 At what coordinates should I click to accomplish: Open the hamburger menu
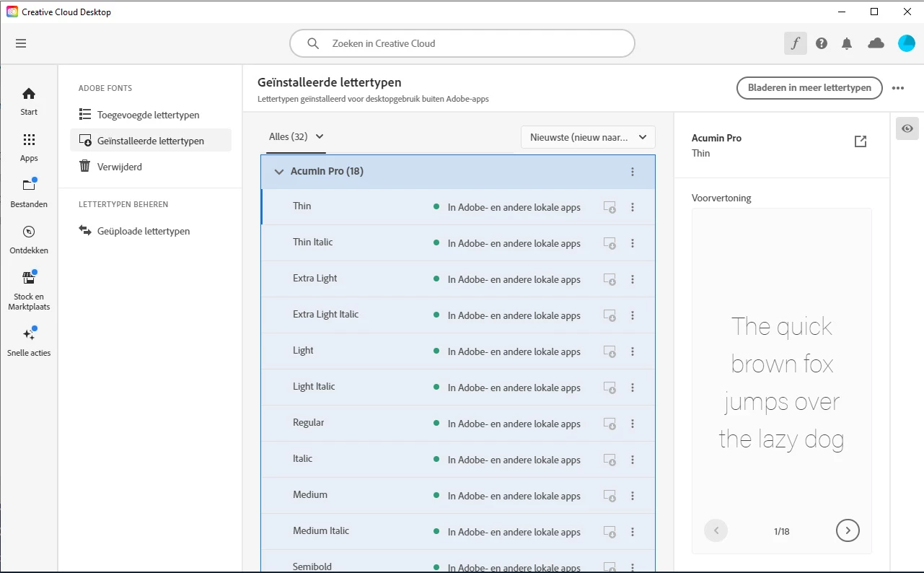pyautogui.click(x=21, y=43)
